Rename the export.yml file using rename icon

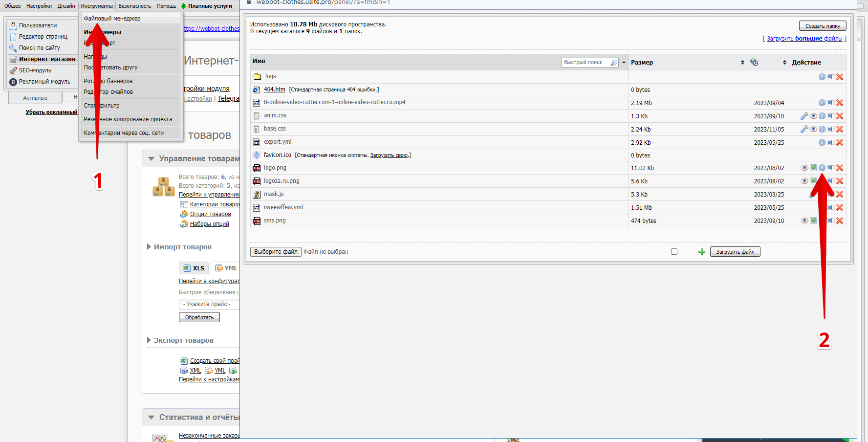coord(830,142)
